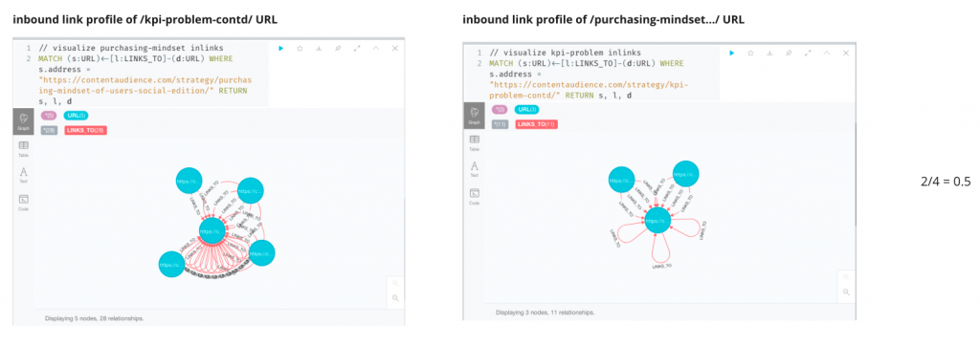The image size is (980, 346).
Task: Favorite the kpi-problem inlinks query with star
Action: click(x=750, y=54)
